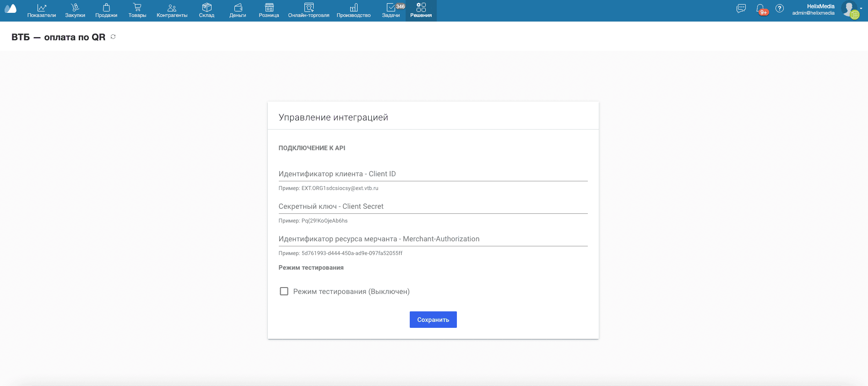Open the Розница menu
Image resolution: width=868 pixels, height=386 pixels.
tap(269, 11)
